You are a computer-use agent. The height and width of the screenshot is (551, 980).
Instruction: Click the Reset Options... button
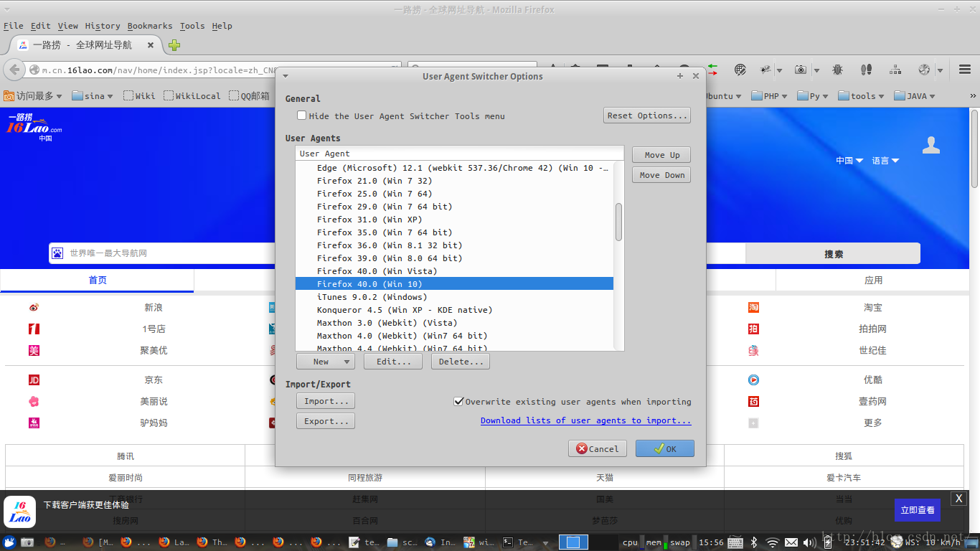[647, 116]
